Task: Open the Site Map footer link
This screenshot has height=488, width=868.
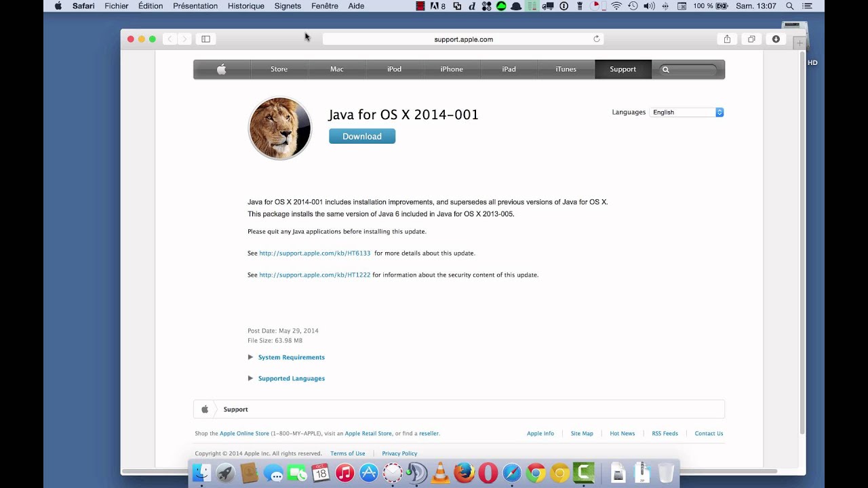Action: pos(582,433)
